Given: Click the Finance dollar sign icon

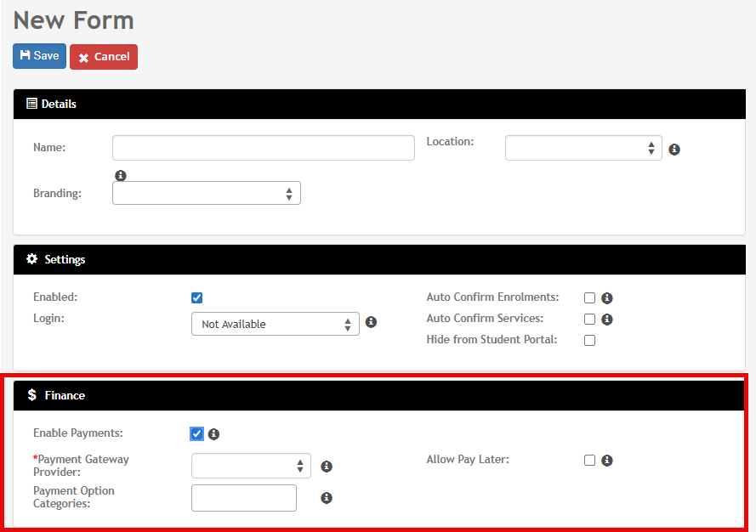Looking at the screenshot, I should pos(31,394).
